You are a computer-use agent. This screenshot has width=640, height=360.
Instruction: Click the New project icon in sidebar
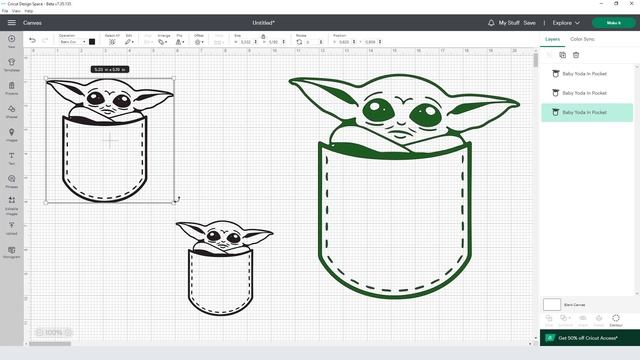click(x=11, y=39)
